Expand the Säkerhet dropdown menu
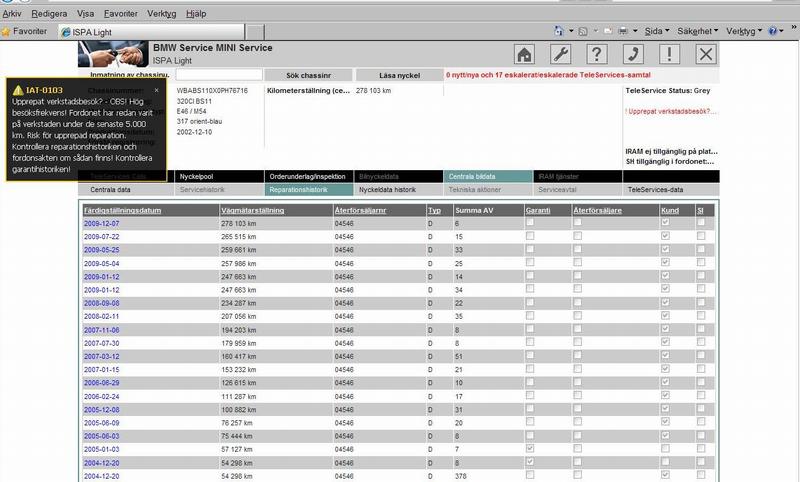This screenshot has width=800, height=482. click(697, 32)
